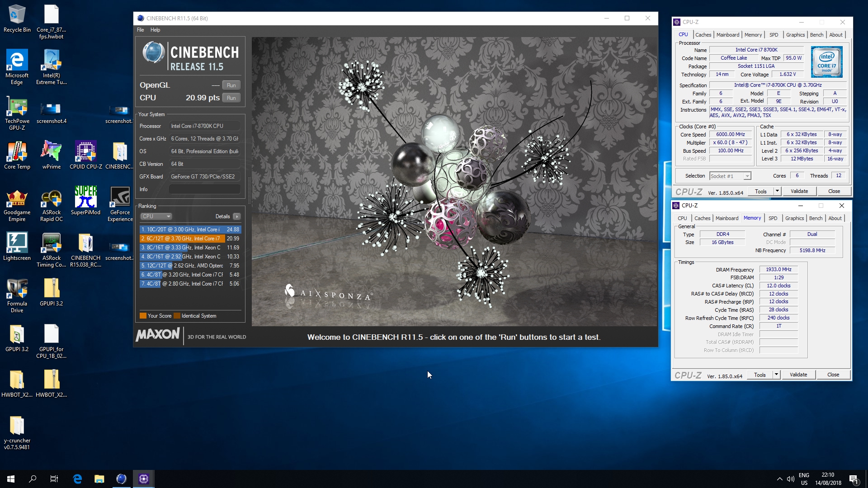Open File Explorer from the taskbar

99,479
